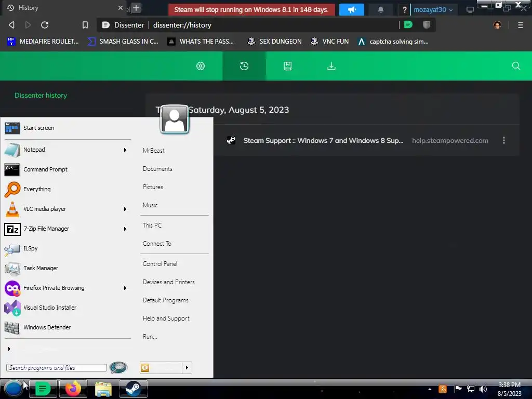
Task: Launch ILSpy from start menu
Action: (67, 248)
